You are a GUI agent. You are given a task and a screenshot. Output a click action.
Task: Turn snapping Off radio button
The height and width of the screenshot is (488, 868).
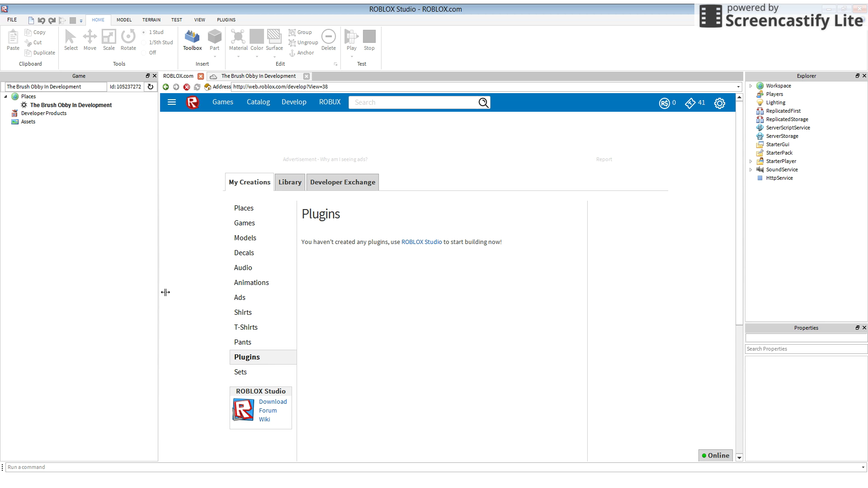144,53
